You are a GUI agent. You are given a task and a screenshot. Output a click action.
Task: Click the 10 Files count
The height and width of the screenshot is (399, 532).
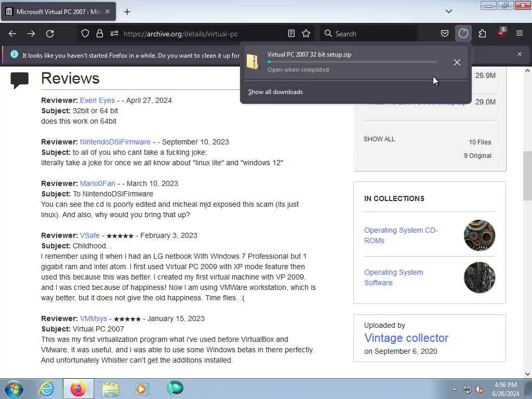pos(480,142)
